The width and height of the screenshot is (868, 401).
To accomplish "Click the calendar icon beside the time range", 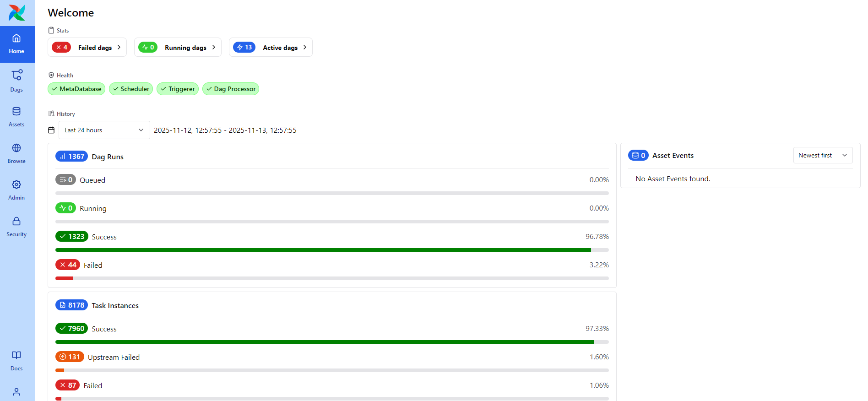I will click(51, 130).
